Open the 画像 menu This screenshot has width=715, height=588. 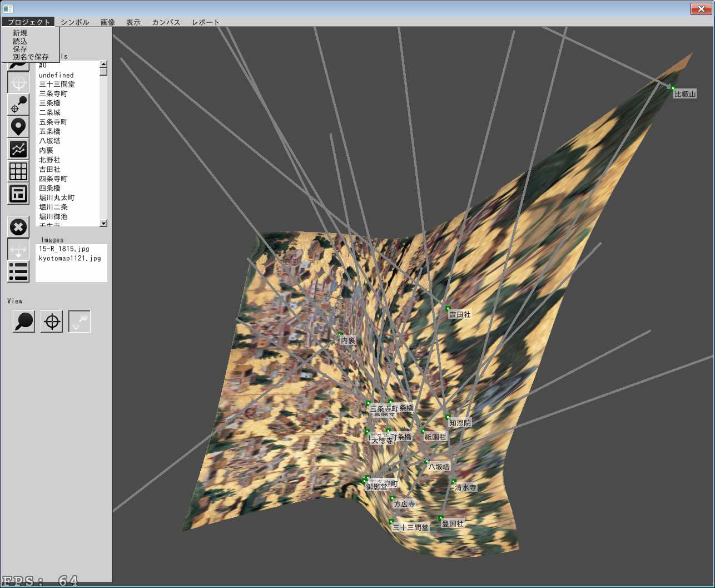coord(108,22)
